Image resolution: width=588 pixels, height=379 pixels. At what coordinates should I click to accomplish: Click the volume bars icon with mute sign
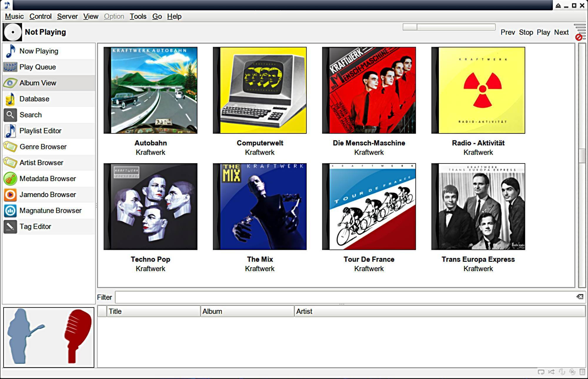[580, 32]
